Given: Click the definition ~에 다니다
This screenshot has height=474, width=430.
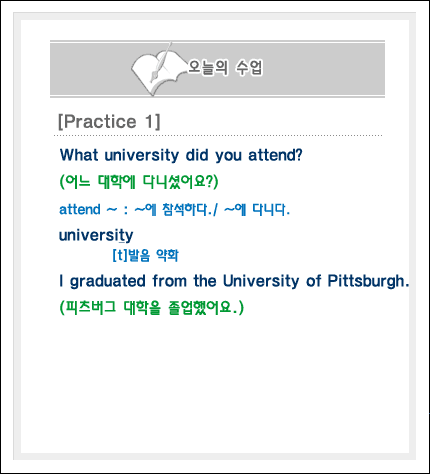Looking at the screenshot, I should (257, 210).
